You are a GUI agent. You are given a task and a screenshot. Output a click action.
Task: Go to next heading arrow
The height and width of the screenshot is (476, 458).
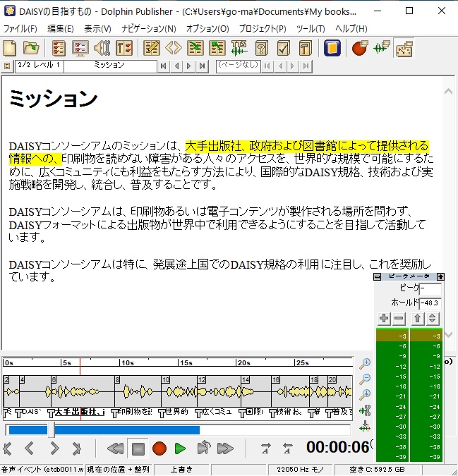coord(189,66)
